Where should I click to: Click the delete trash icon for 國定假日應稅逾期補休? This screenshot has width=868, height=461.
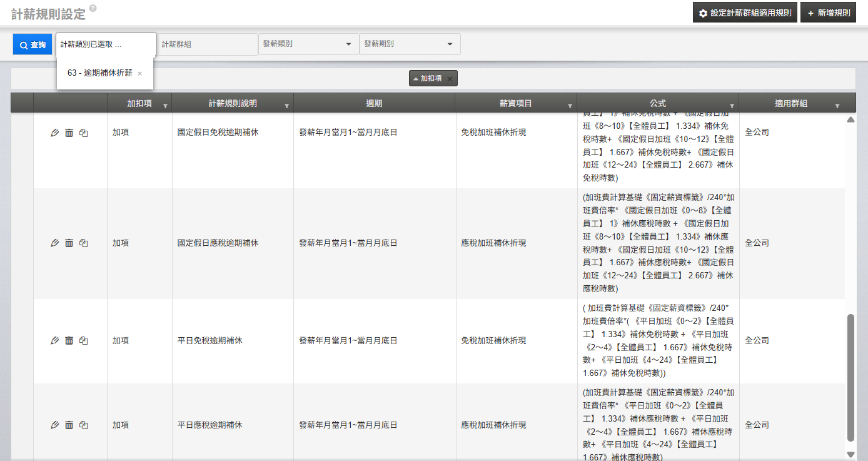pos(69,243)
